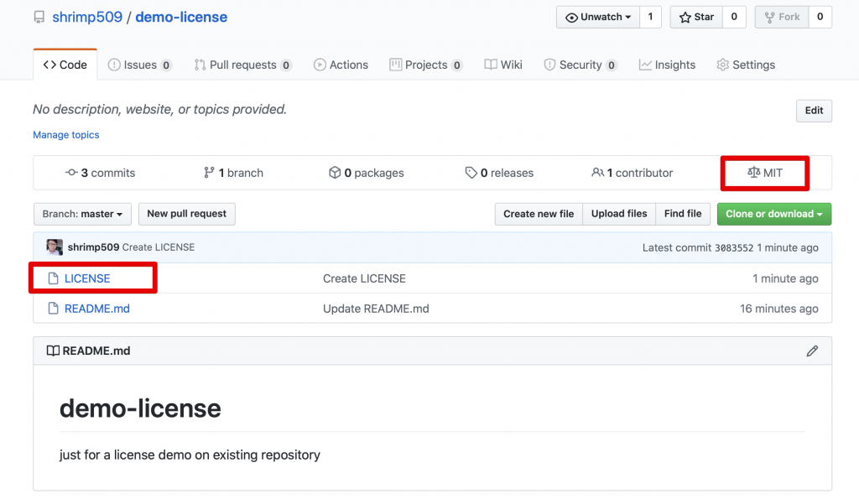Open the Create LICENSE commit in file row
The width and height of the screenshot is (859, 504).
coord(364,278)
